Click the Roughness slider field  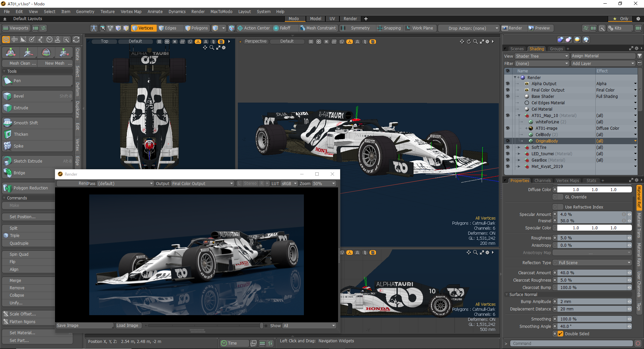click(x=592, y=238)
